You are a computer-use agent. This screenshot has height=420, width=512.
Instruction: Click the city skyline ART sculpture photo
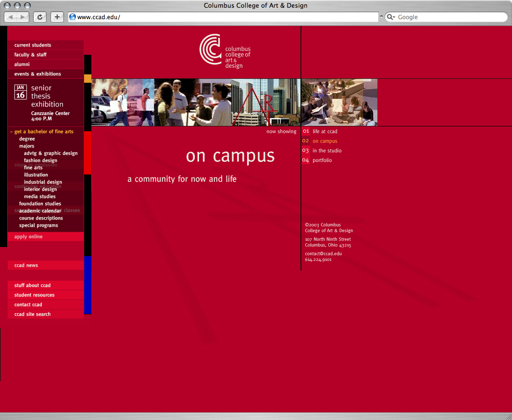tap(266, 102)
